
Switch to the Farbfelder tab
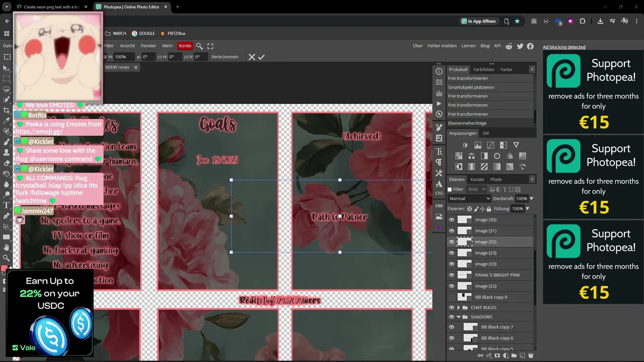484,69
